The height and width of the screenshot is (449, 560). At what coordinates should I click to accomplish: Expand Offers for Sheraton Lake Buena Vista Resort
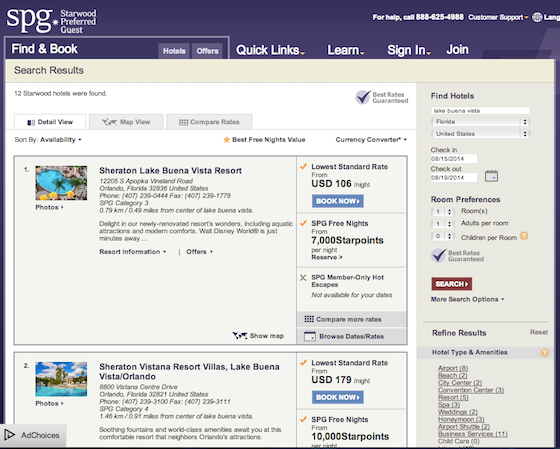pos(199,252)
